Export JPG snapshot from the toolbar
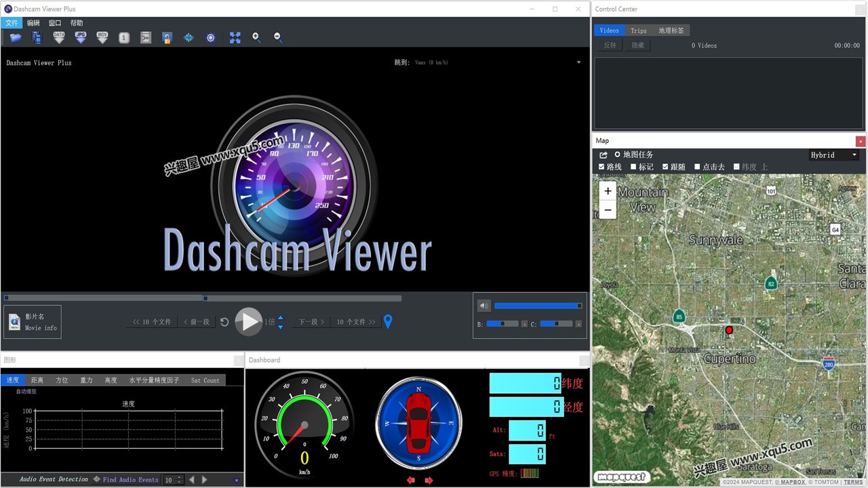The width and height of the screenshot is (868, 488). coord(81,38)
